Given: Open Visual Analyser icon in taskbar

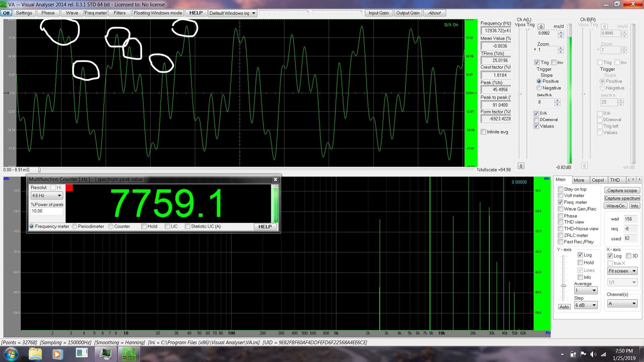Looking at the screenshot, I should [129, 354].
